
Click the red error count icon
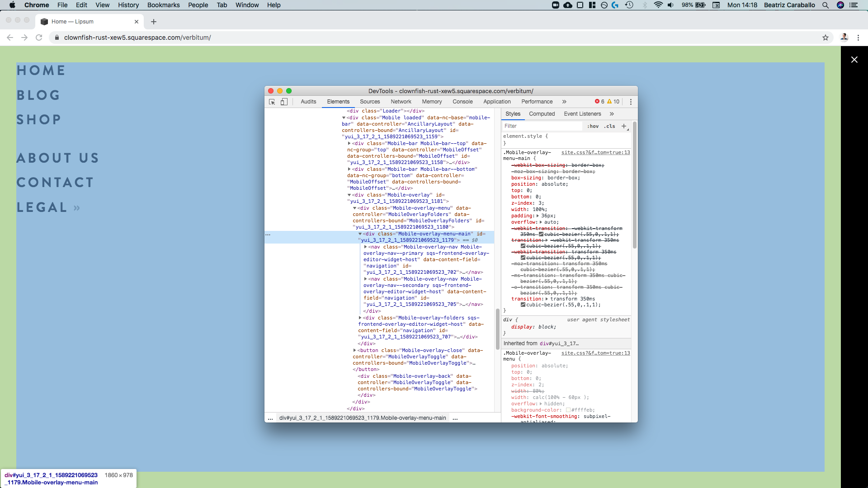(x=597, y=102)
